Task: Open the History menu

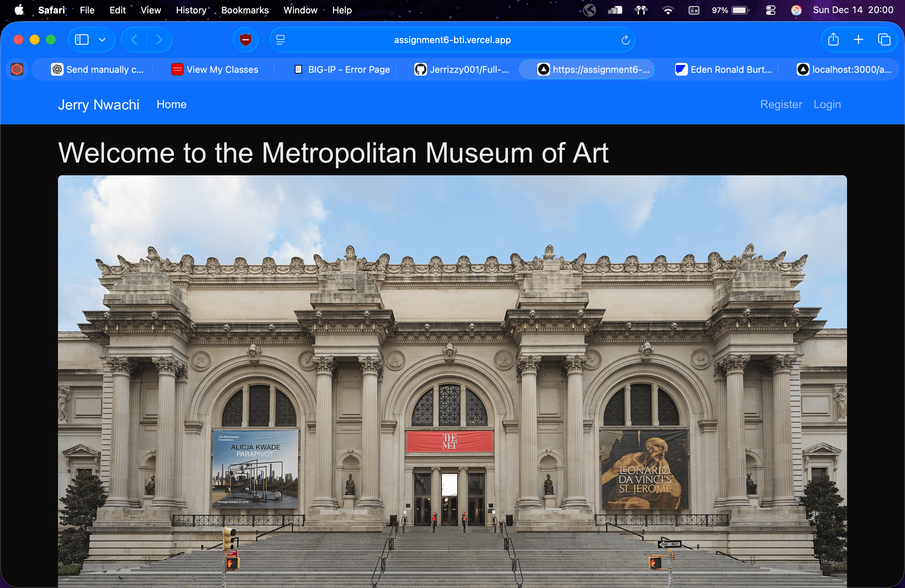Action: pos(191,10)
